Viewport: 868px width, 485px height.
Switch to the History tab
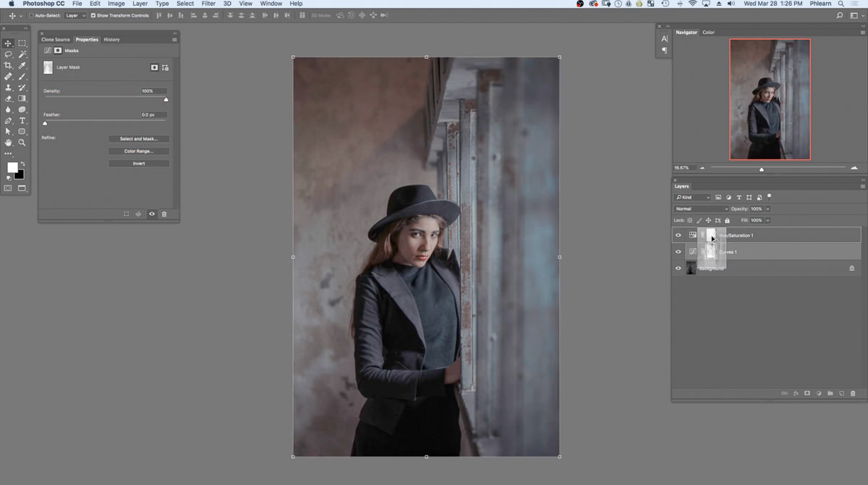click(x=111, y=40)
